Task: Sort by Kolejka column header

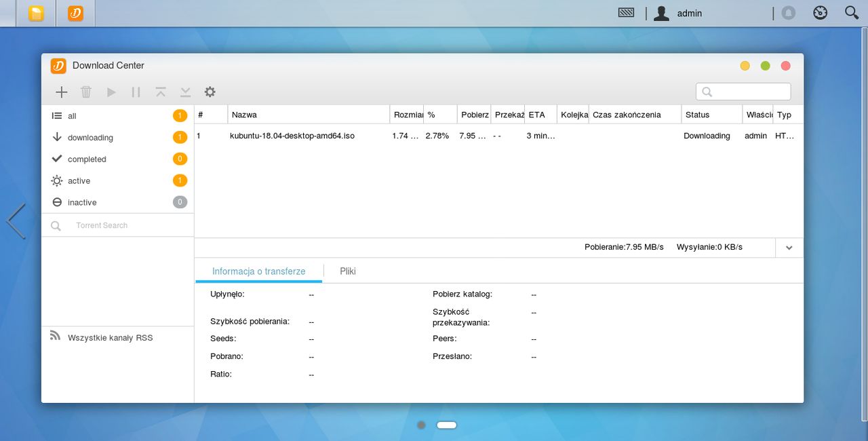Action: click(x=574, y=115)
